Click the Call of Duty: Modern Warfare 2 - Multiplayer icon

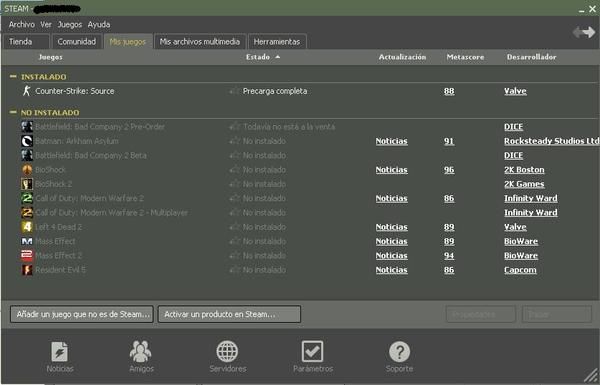point(27,212)
